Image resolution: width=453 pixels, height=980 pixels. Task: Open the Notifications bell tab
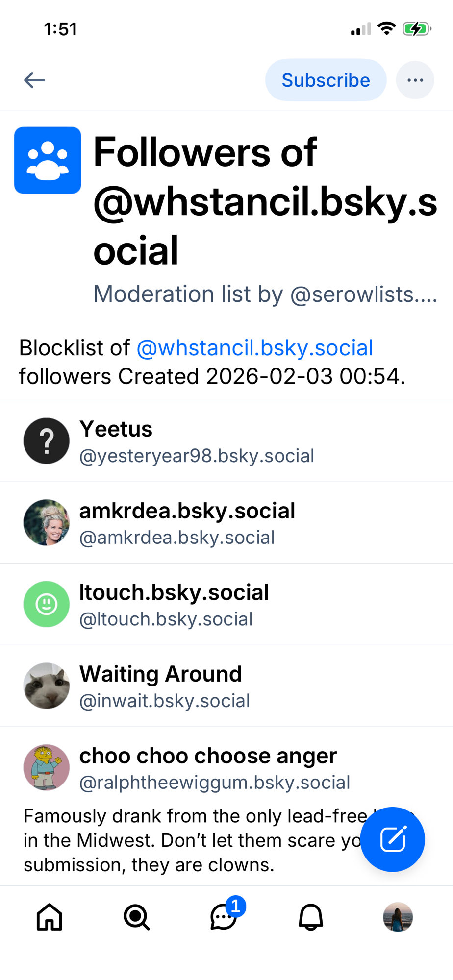click(311, 917)
